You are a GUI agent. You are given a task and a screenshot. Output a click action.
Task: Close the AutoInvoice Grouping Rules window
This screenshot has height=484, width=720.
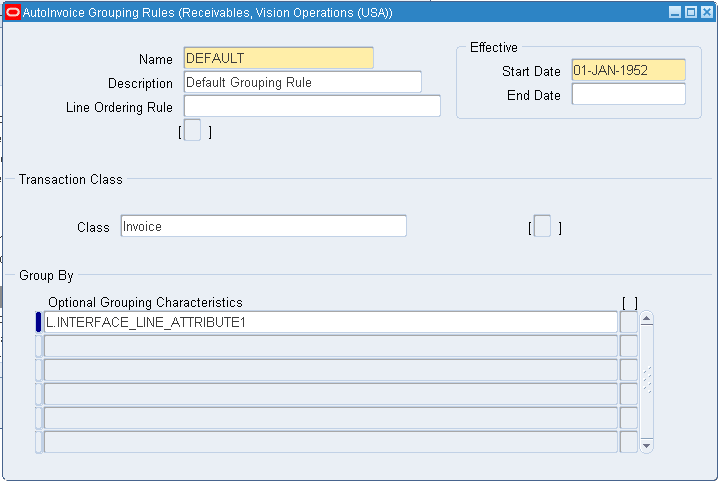[x=705, y=12]
